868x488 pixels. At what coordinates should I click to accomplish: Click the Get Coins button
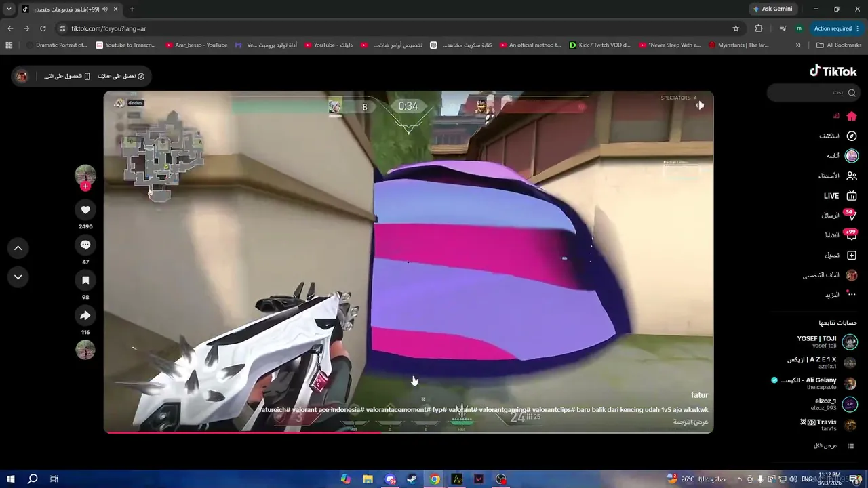click(121, 76)
